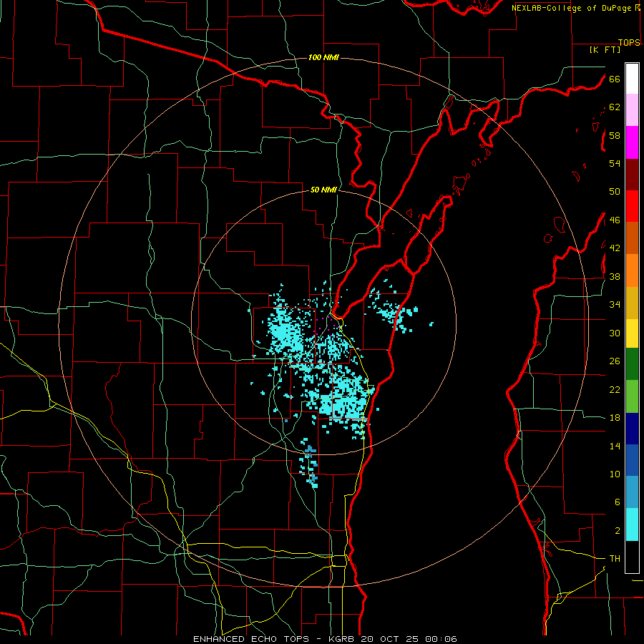644x644 pixels.
Task: Click the legend value '6'
Action: 618,502
